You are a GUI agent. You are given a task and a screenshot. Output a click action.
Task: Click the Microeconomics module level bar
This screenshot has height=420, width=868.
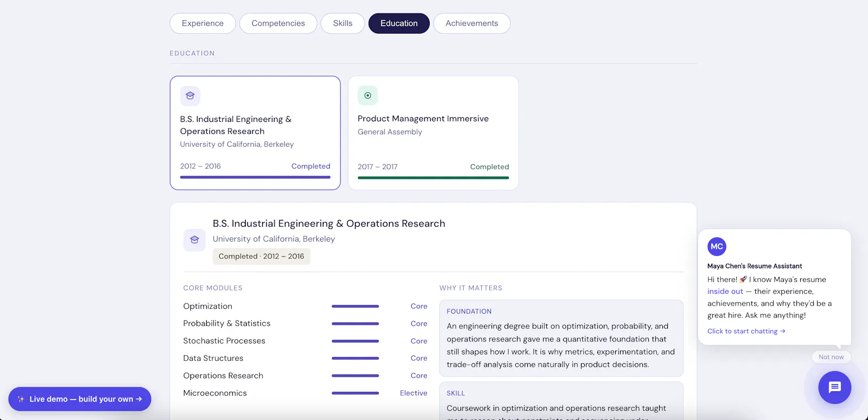point(355,393)
